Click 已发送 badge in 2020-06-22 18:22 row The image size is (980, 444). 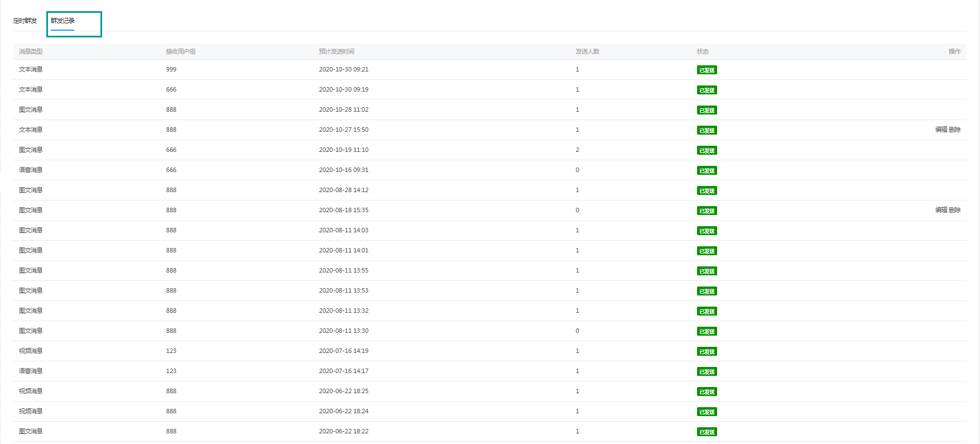707,432
